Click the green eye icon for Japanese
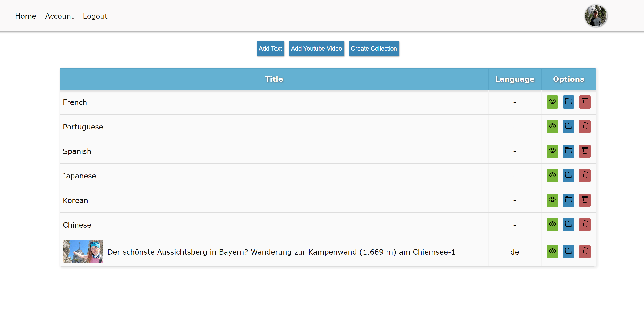The height and width of the screenshot is (314, 644). point(552,176)
